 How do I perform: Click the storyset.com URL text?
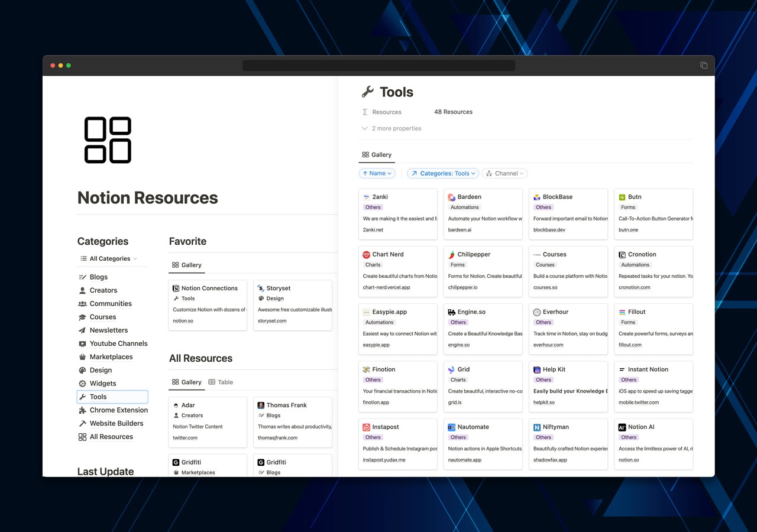272,321
